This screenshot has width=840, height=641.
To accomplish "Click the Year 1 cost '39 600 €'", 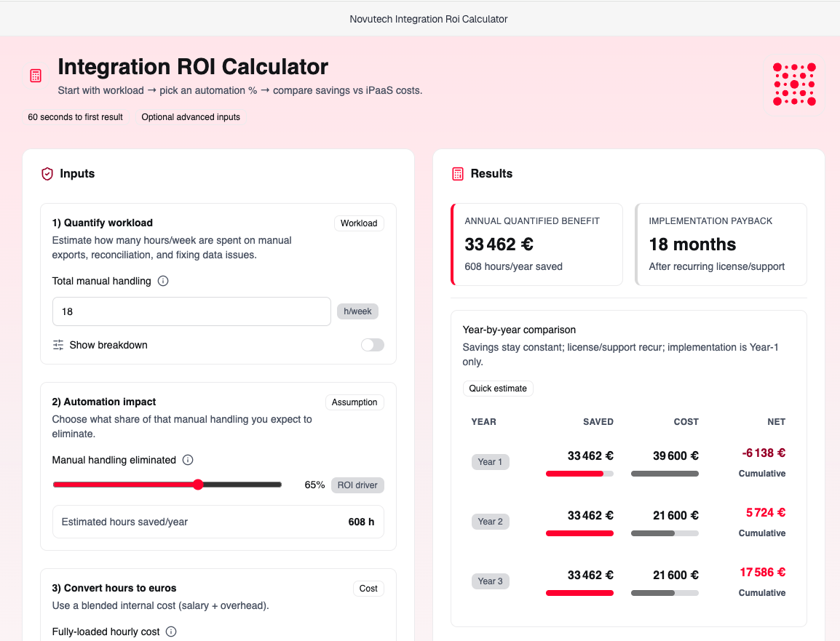I will pyautogui.click(x=675, y=455).
